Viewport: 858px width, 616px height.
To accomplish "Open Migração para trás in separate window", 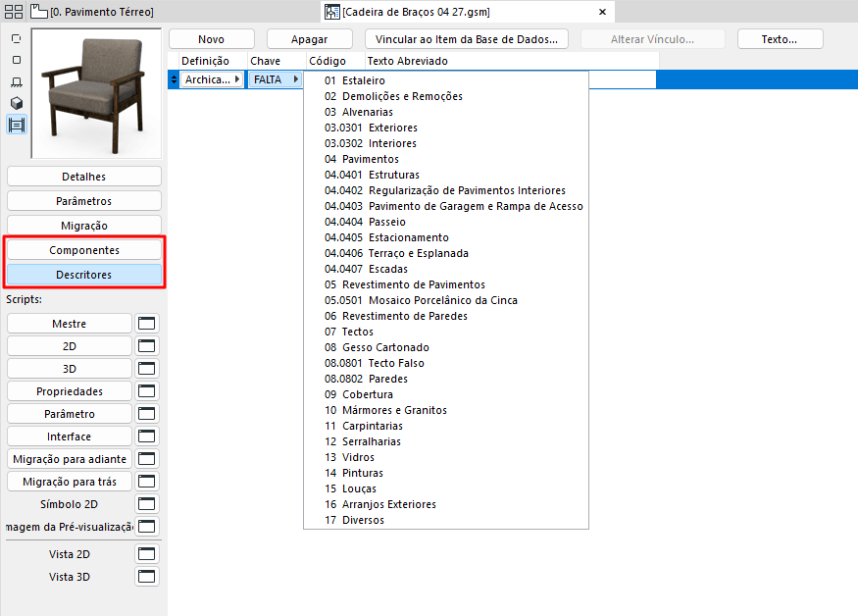I will pyautogui.click(x=146, y=482).
